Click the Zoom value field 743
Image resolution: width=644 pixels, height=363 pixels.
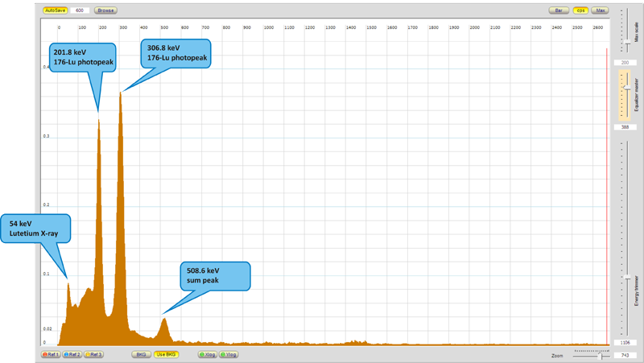click(x=625, y=355)
